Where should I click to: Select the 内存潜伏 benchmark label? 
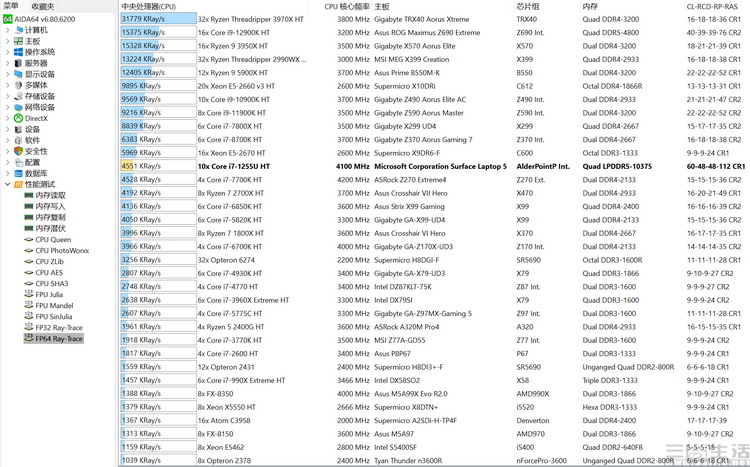pyautogui.click(x=50, y=228)
